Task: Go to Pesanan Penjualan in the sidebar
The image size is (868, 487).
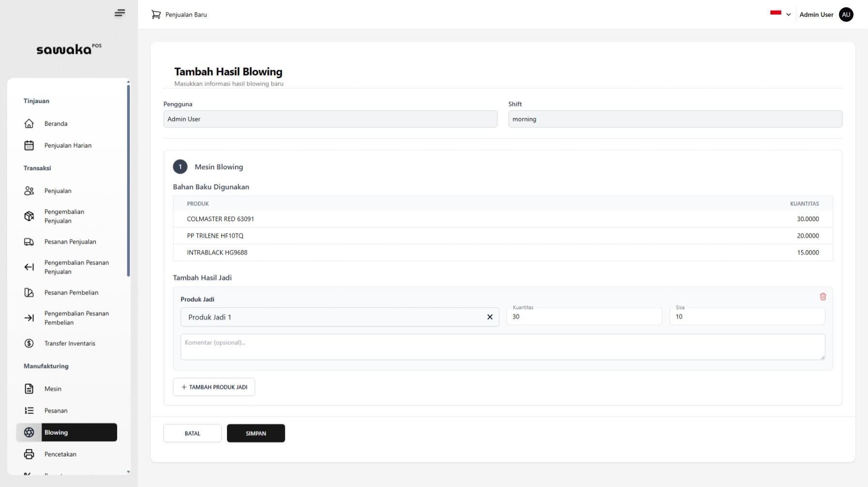Action: click(70, 242)
